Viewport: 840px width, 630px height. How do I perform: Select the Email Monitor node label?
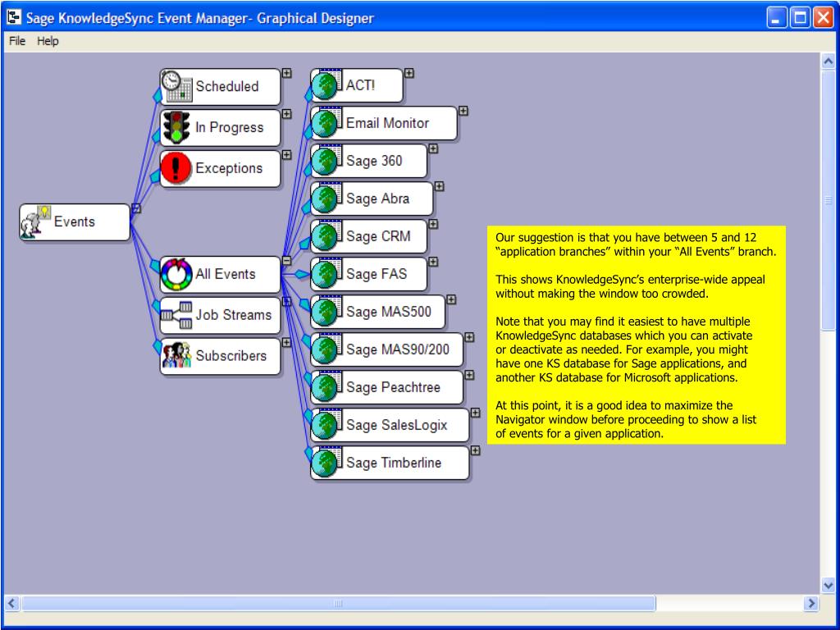[x=387, y=123]
